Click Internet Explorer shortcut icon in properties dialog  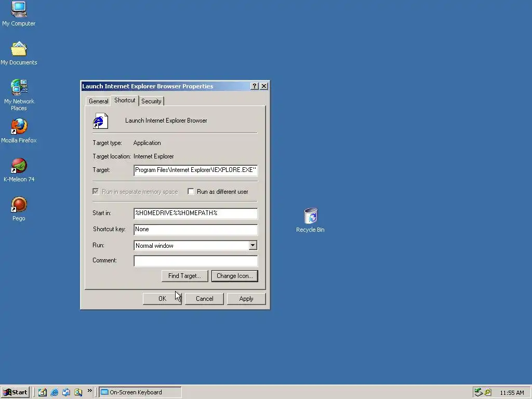pos(100,121)
